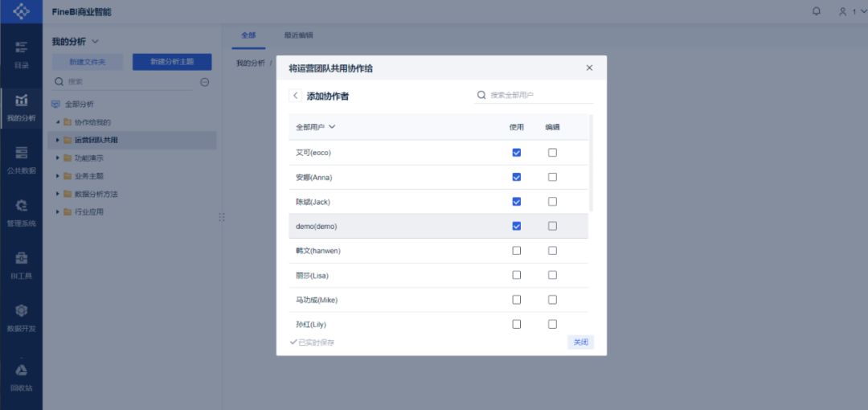Check 编辑 for 马功成(Mike)
The height and width of the screenshot is (410, 868).
(x=552, y=300)
